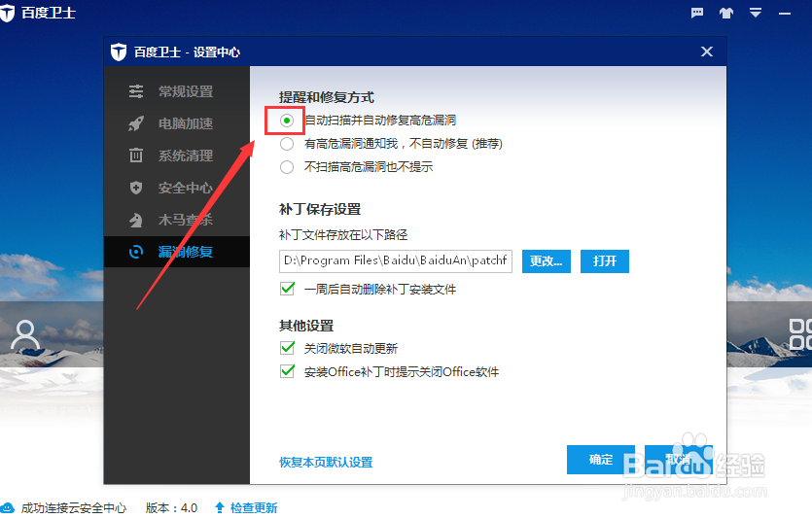Click the cloud connection status icon
The image size is (812, 519).
[x=7, y=508]
